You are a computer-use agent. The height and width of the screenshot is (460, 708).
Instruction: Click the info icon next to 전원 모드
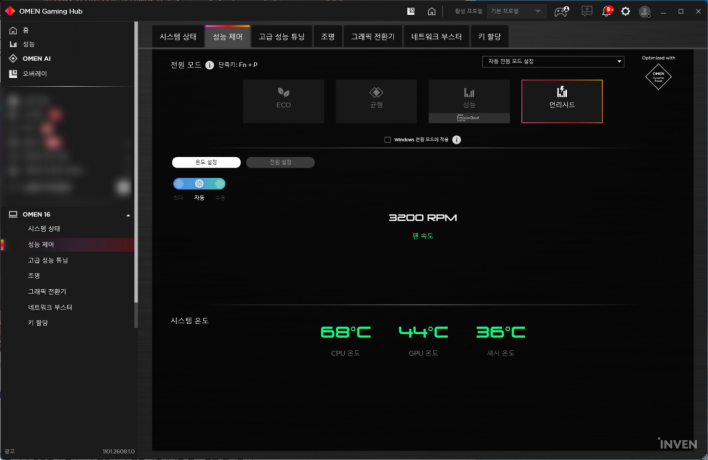click(x=210, y=65)
